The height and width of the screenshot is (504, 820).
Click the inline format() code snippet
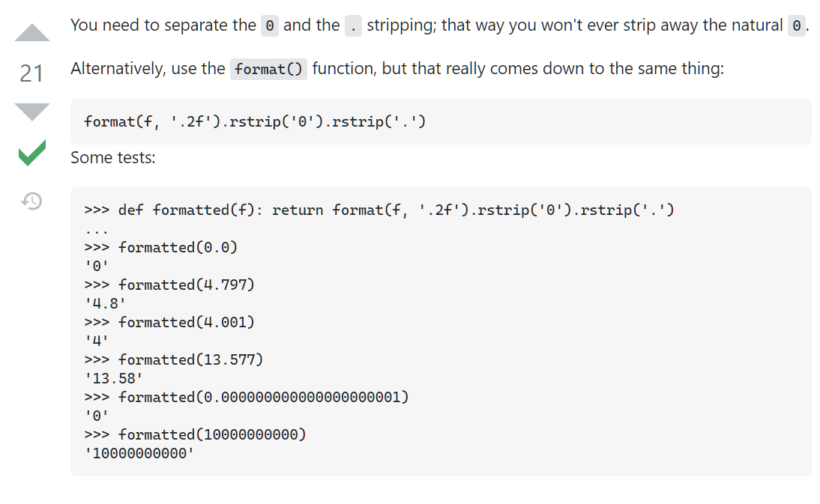click(268, 70)
